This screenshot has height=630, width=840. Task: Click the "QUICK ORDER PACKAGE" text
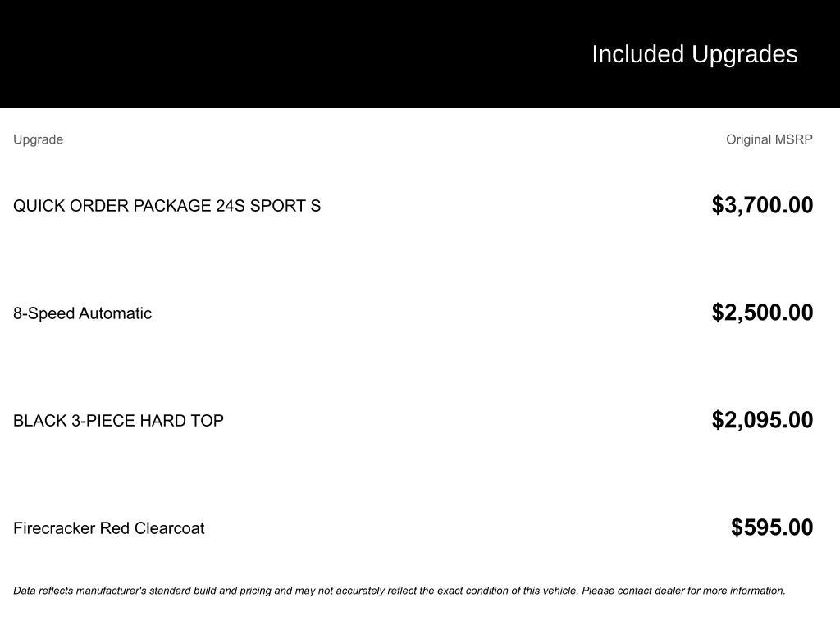click(x=112, y=206)
